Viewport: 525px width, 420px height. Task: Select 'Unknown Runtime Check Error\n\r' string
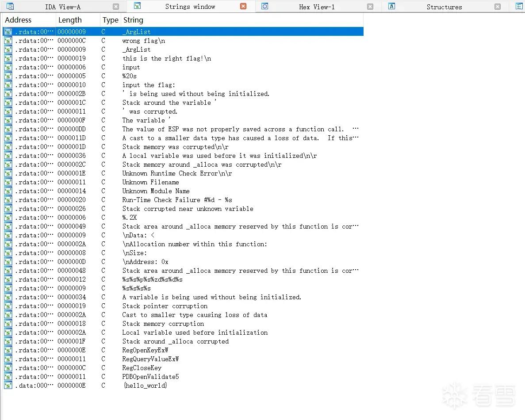click(x=177, y=173)
